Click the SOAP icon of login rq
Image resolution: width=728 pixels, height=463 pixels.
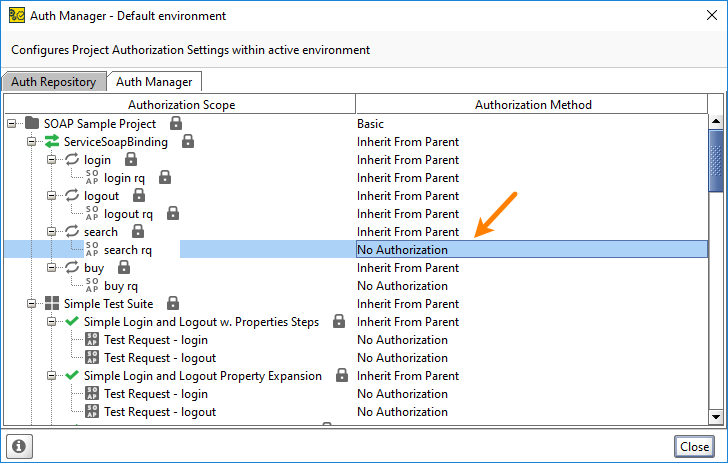[x=92, y=177]
